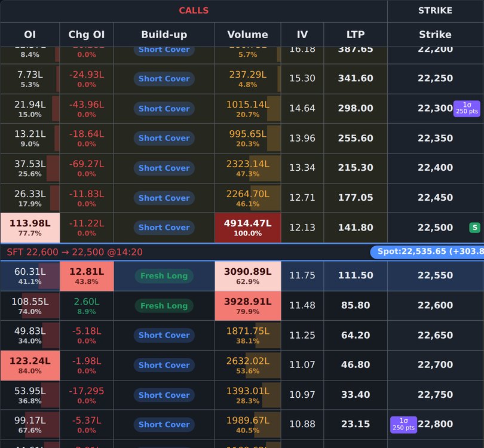Click Short Cover tag in 22,700 row

pos(164,365)
